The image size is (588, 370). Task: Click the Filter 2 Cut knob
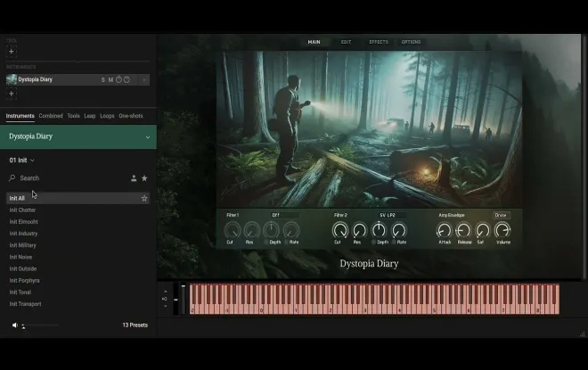click(x=339, y=230)
